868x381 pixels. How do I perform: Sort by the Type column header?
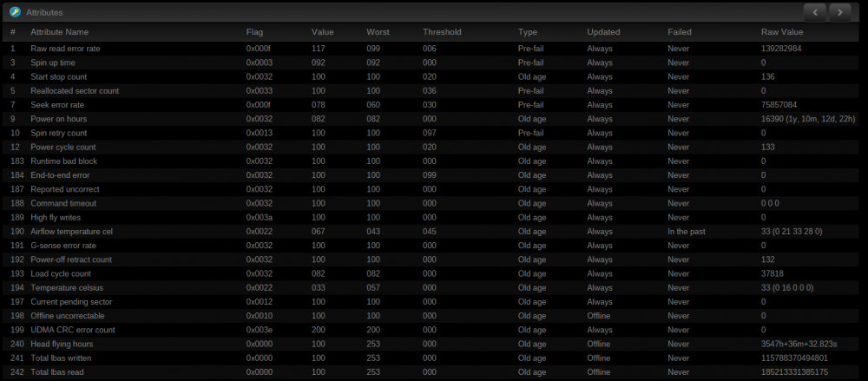tap(528, 32)
